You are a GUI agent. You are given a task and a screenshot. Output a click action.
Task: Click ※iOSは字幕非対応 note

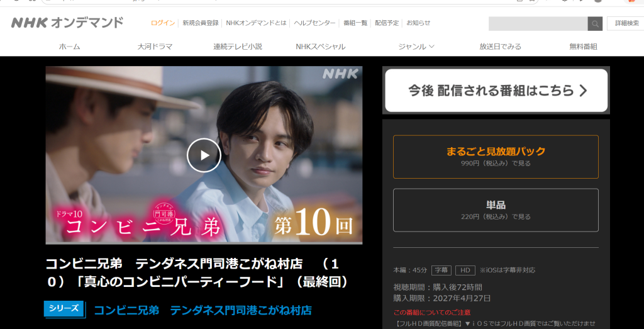[x=508, y=270]
